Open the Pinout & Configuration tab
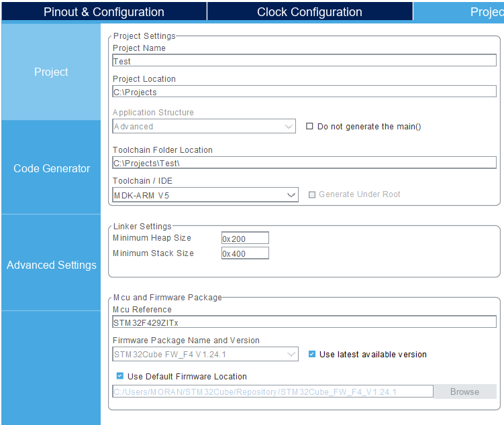 (103, 12)
